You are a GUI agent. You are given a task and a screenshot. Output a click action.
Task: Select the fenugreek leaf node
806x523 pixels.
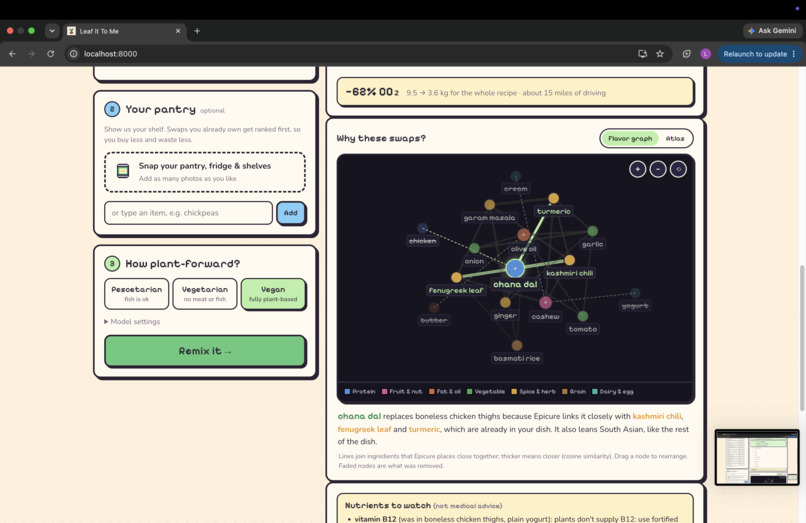[456, 278]
